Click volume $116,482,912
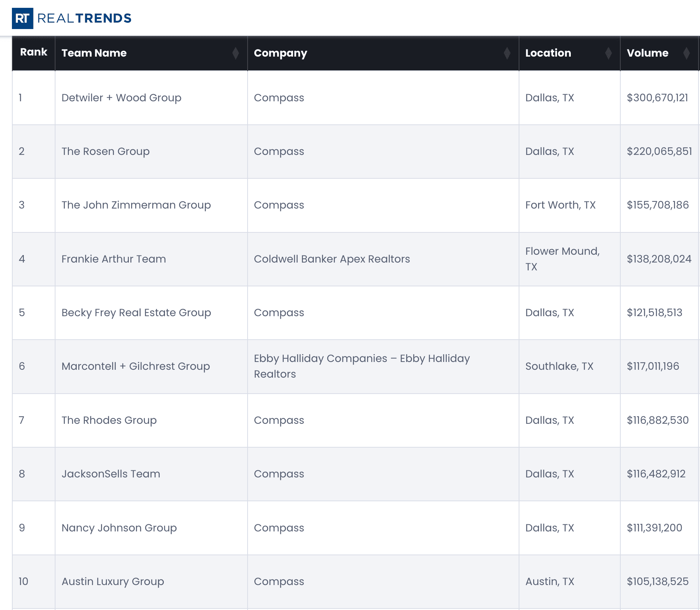 pos(656,474)
